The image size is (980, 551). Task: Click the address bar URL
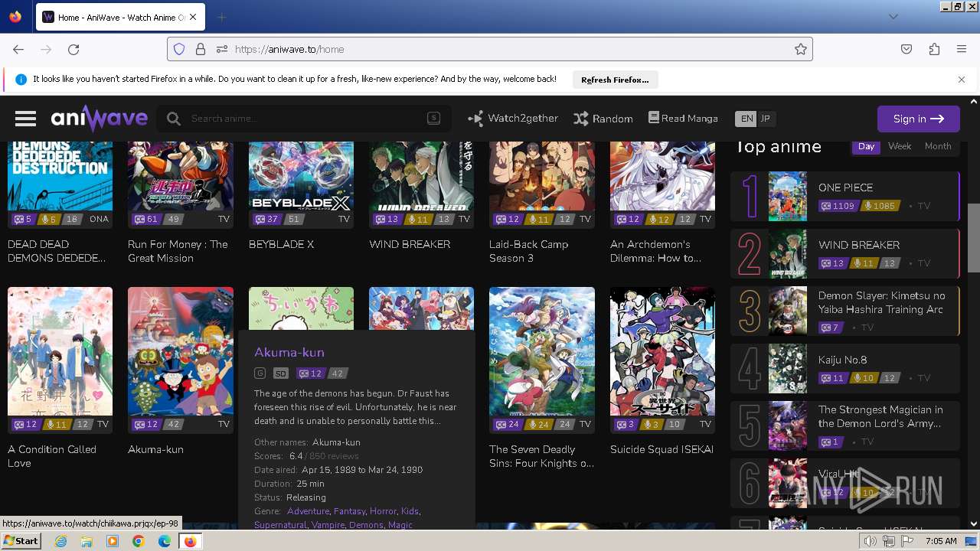pos(289,49)
